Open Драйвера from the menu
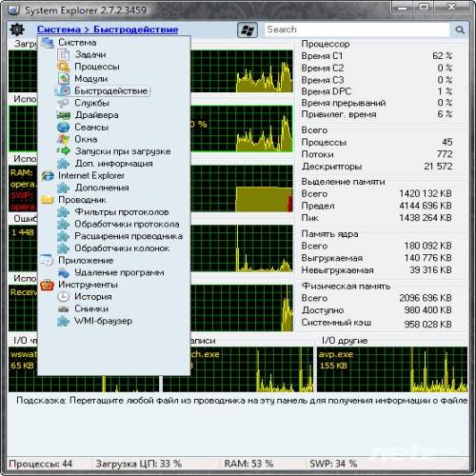 (96, 115)
